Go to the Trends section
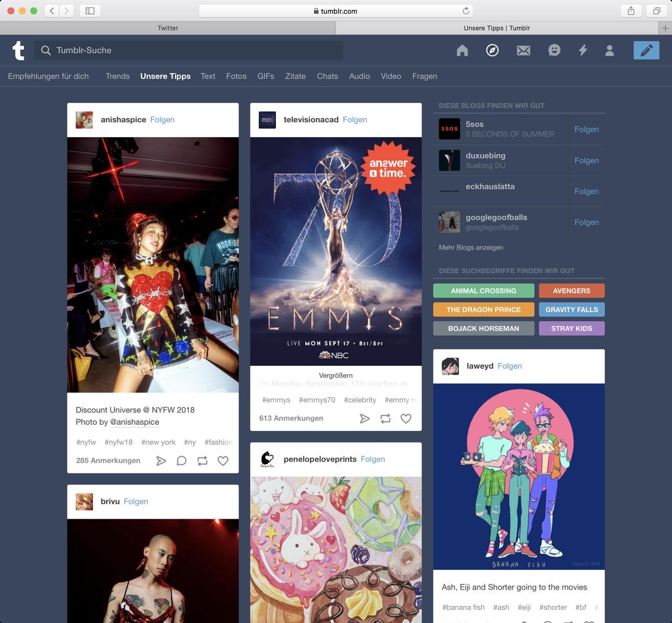 click(x=117, y=76)
